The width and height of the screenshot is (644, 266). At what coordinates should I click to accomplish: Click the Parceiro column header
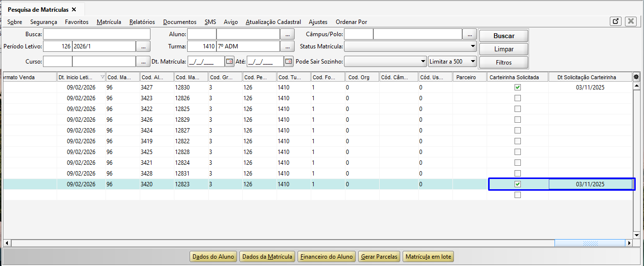click(x=470, y=77)
